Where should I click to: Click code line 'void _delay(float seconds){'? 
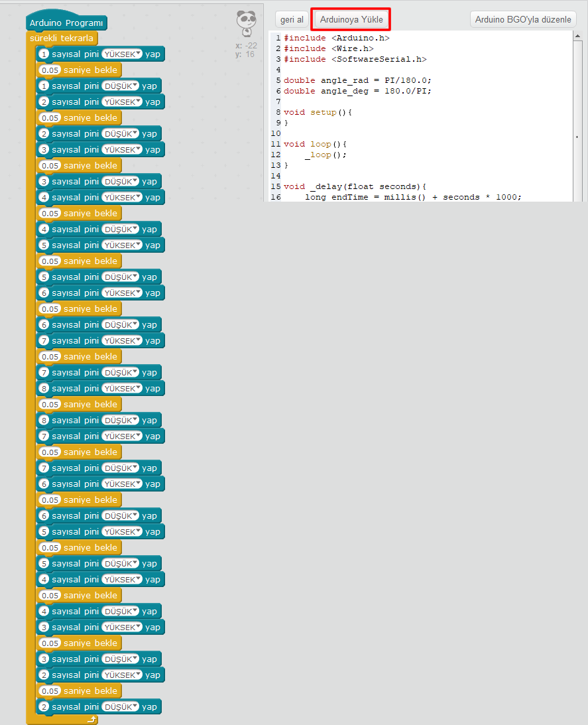point(355,187)
